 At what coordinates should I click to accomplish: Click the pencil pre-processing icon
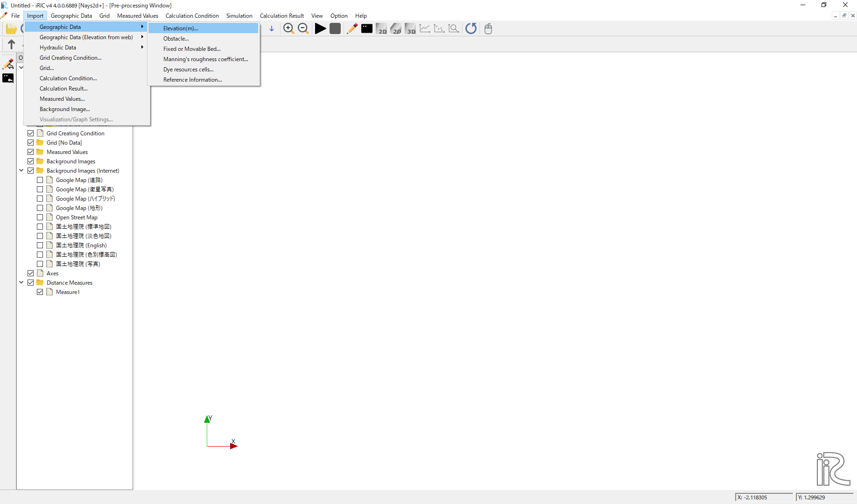point(352,28)
